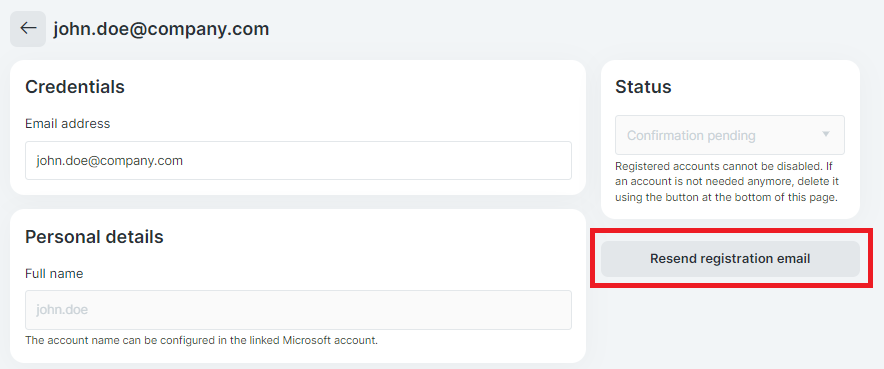Click the Full name field label

(54, 274)
